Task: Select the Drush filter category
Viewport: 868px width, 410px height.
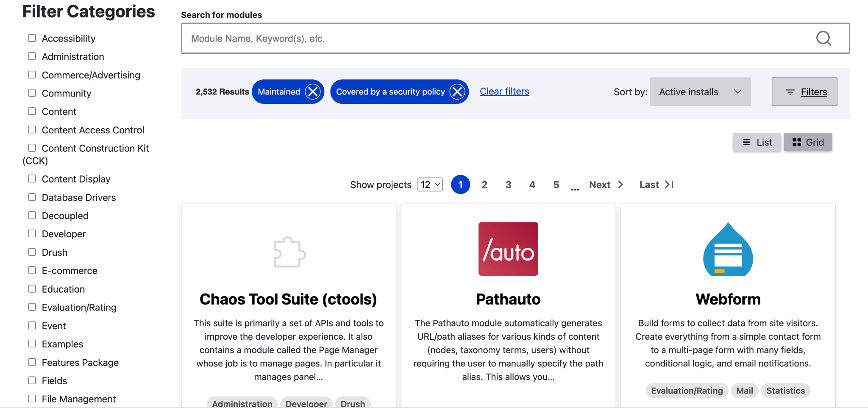Action: (x=32, y=252)
